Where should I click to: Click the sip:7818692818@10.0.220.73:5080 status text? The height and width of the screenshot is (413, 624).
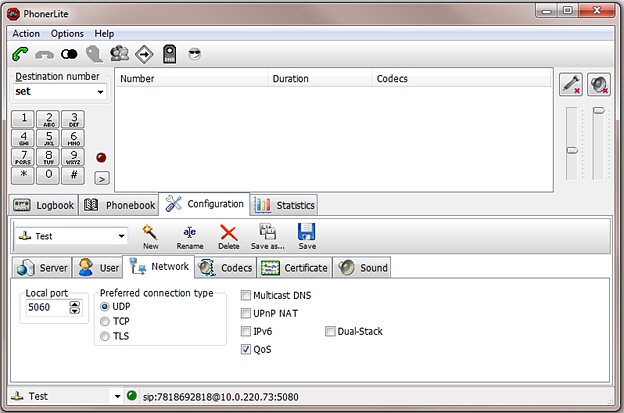coord(220,397)
